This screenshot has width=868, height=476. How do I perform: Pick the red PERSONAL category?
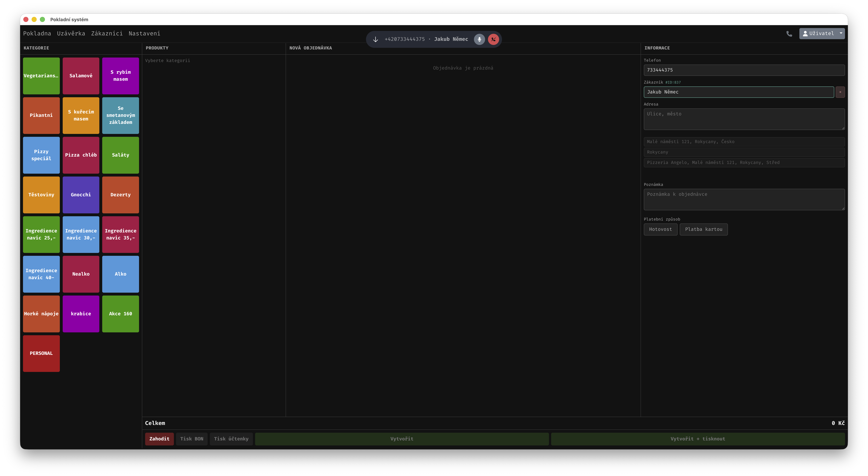pyautogui.click(x=41, y=353)
